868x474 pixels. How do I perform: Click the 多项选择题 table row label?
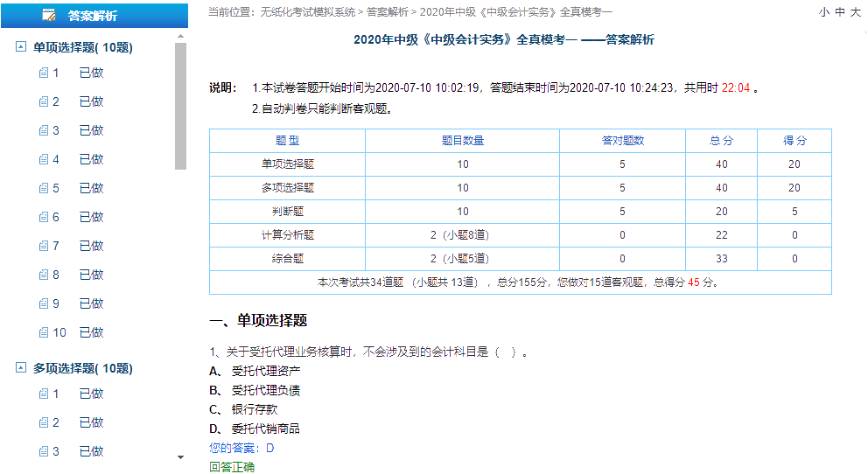[288, 188]
